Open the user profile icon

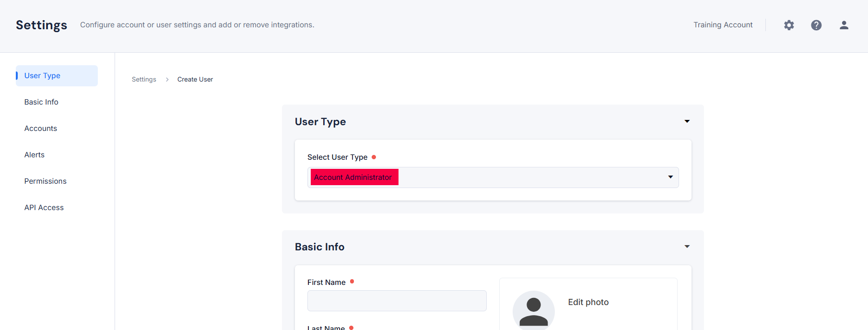click(x=844, y=25)
